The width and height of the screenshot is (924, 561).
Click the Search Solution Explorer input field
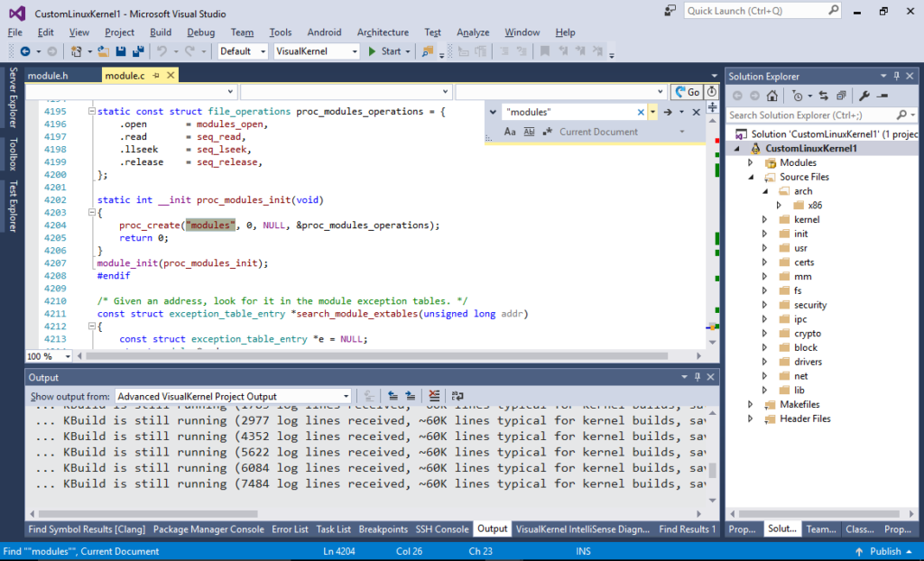812,115
